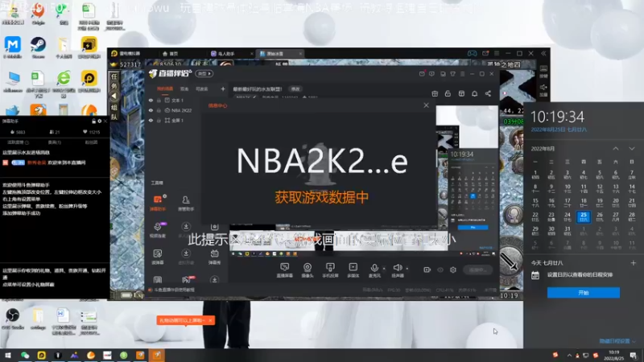644x362 pixels.
Task: Open settings gear in danmaku helper panel
Action: point(99,121)
